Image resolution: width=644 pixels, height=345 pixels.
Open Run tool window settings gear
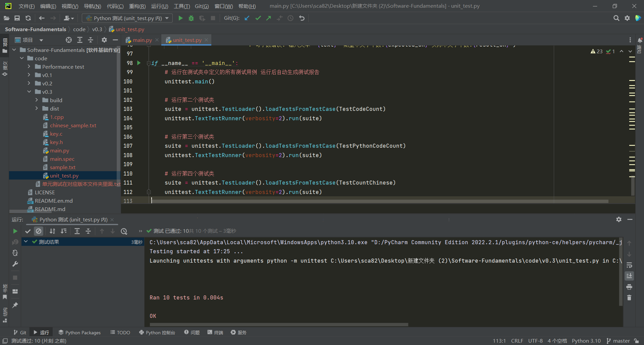619,219
